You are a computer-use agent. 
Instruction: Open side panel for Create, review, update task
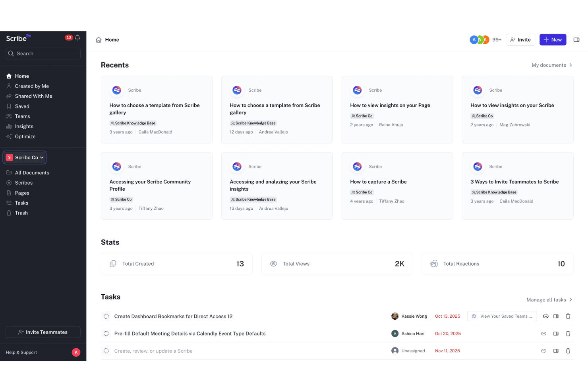click(556, 351)
